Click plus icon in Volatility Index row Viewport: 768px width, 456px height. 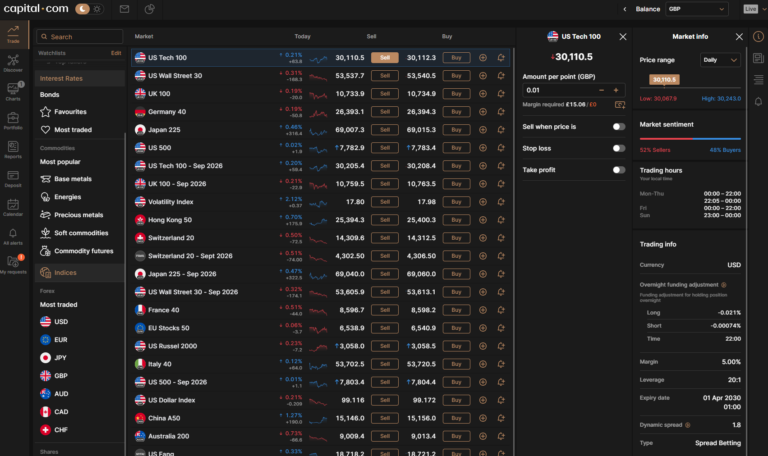483,202
